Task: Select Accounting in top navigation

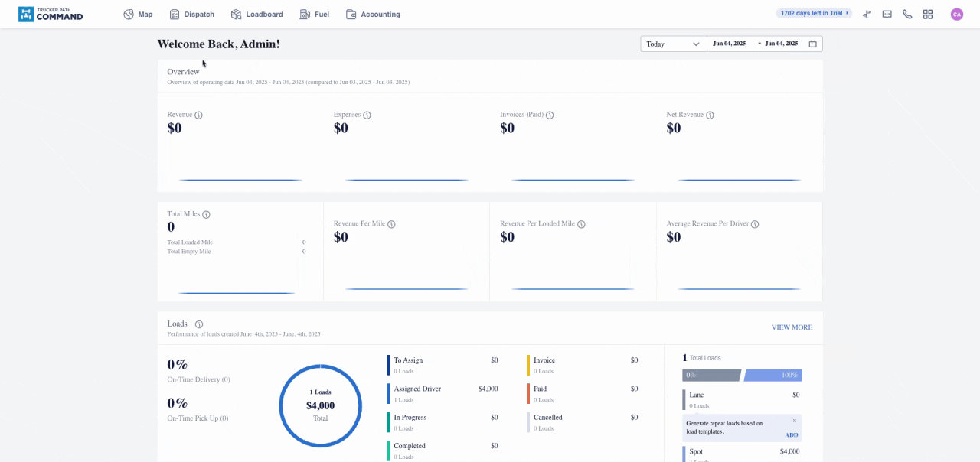Action: coord(373,15)
